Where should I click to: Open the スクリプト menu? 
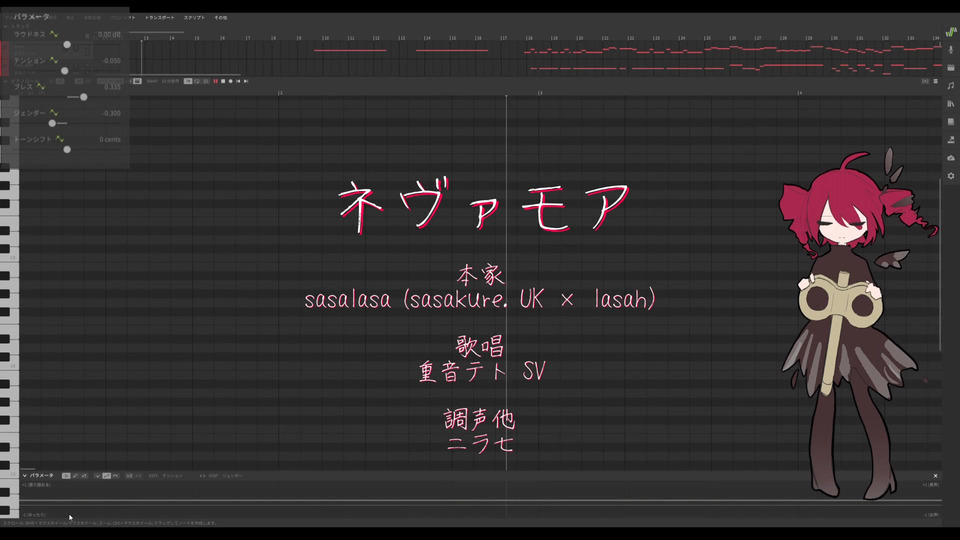point(194,18)
